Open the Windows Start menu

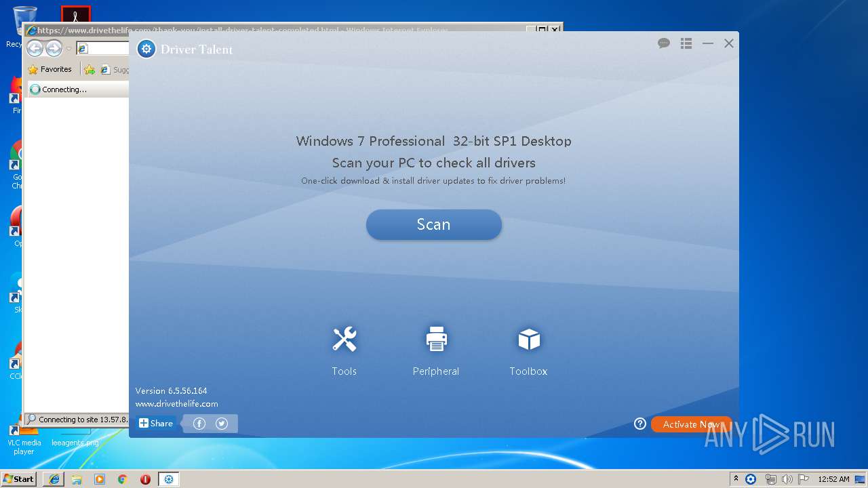tap(19, 479)
